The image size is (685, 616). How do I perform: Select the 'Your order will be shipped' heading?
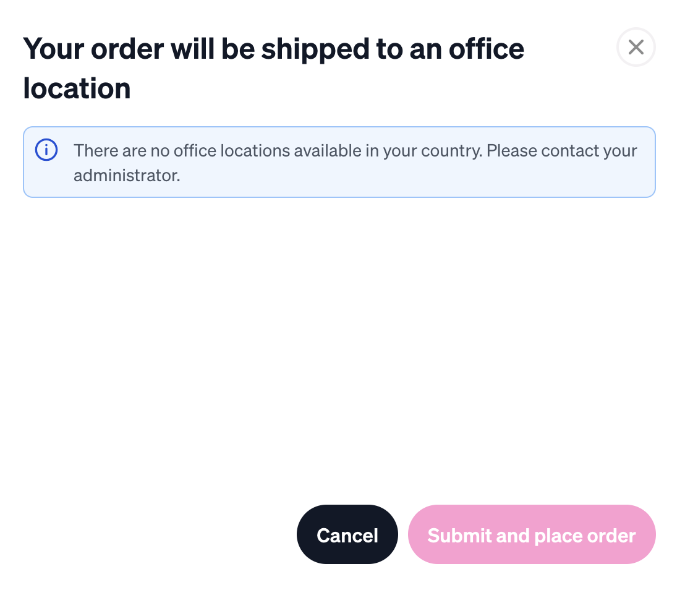273,68
